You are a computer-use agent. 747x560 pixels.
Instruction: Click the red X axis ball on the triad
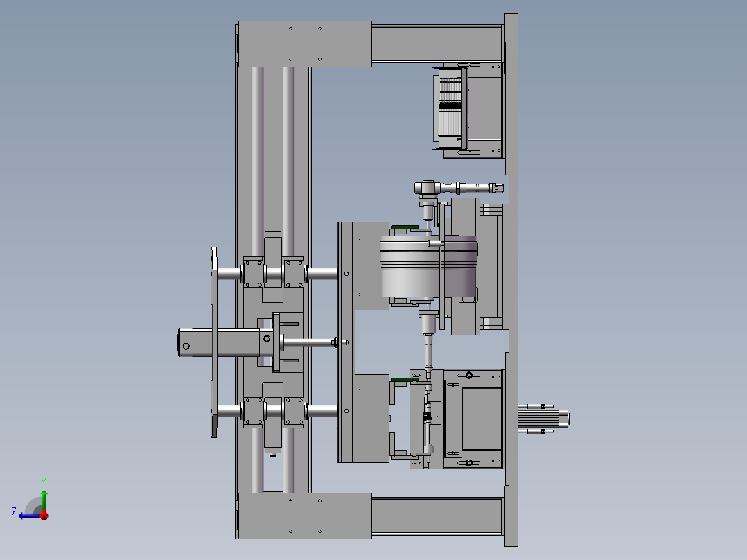click(x=44, y=516)
